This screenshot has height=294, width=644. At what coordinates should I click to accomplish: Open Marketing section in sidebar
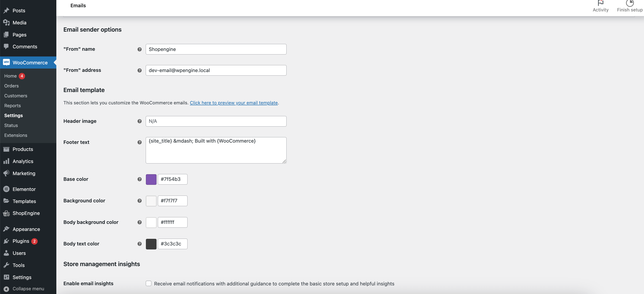point(24,173)
